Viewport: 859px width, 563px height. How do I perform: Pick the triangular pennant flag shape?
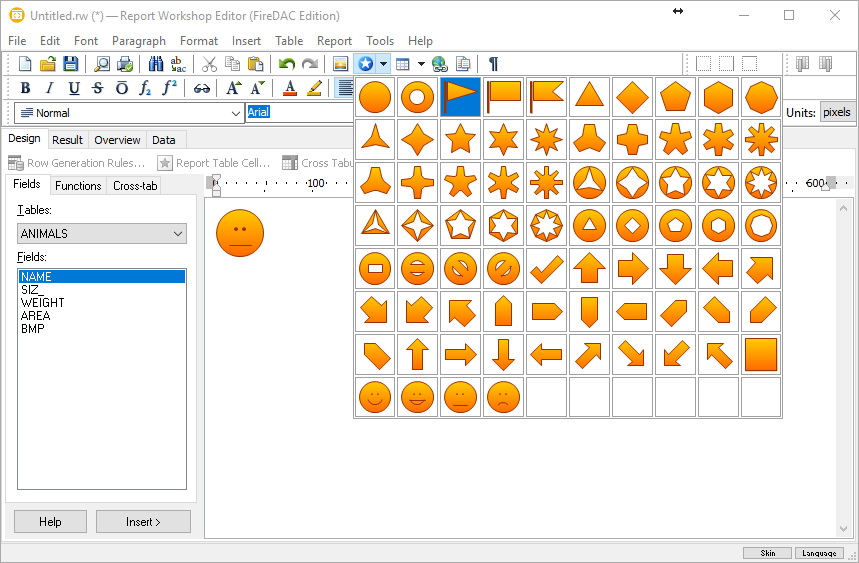[460, 97]
